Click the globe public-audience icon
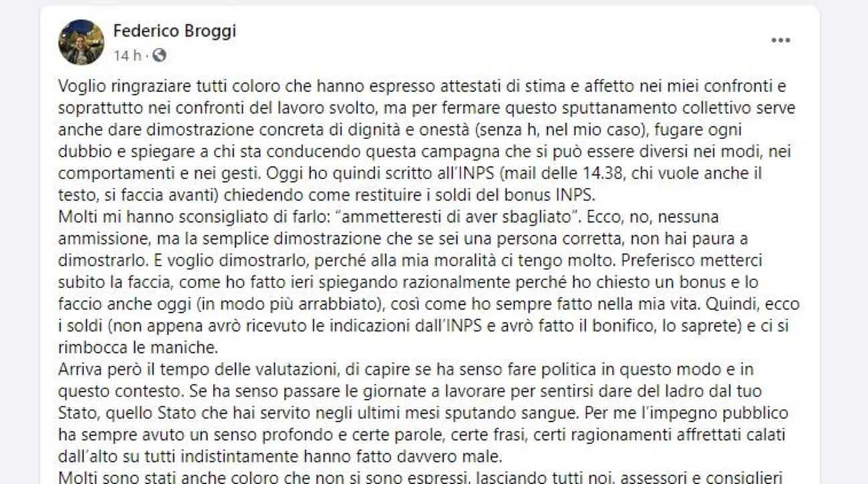 coord(159,55)
